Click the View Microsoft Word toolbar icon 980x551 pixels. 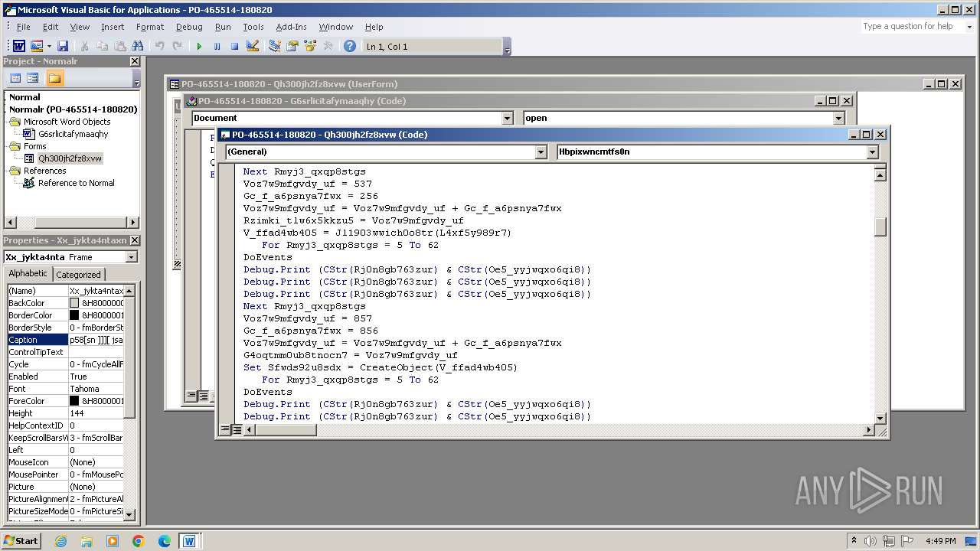point(19,47)
